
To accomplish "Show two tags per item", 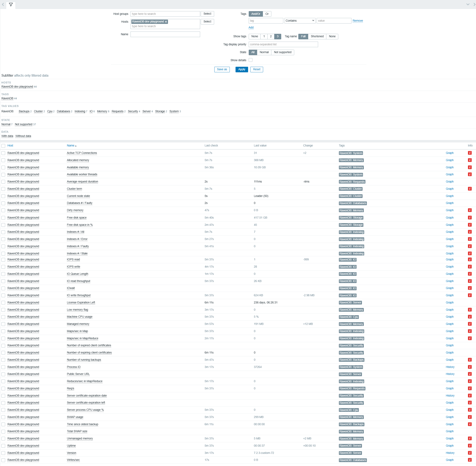I will point(271,36).
